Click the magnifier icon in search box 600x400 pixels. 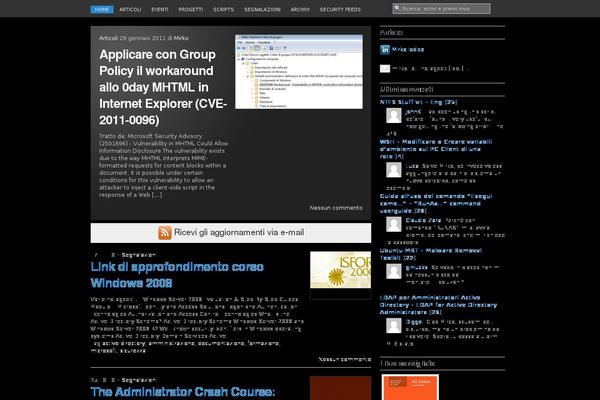tap(397, 8)
